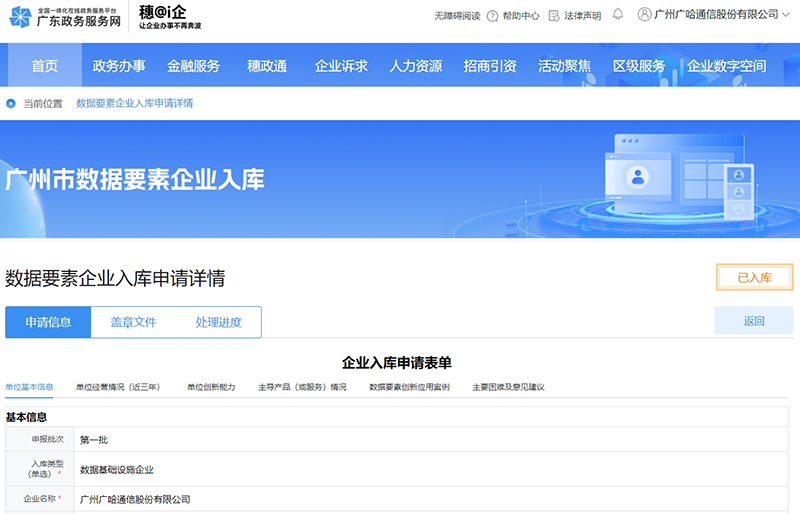Click the 返回 button
The width and height of the screenshot is (800, 514).
[x=753, y=321]
